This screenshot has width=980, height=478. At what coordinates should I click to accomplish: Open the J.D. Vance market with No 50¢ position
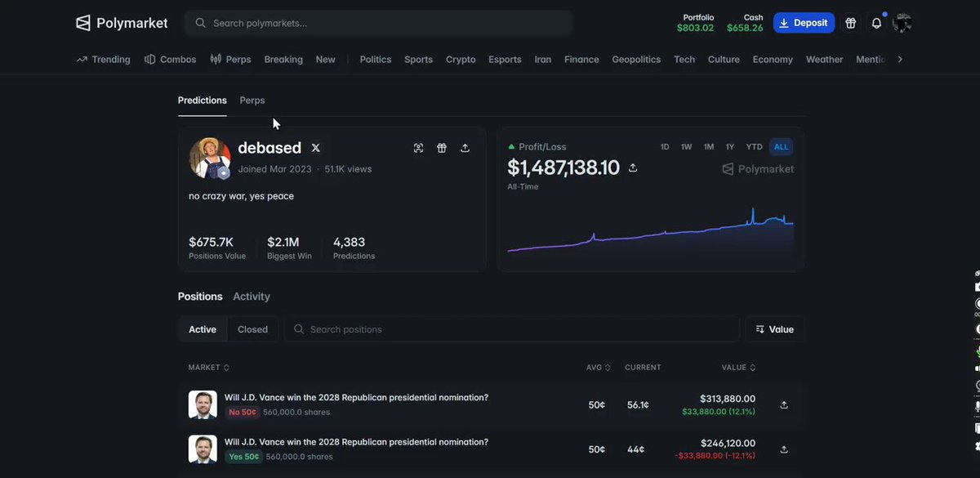pyautogui.click(x=356, y=398)
